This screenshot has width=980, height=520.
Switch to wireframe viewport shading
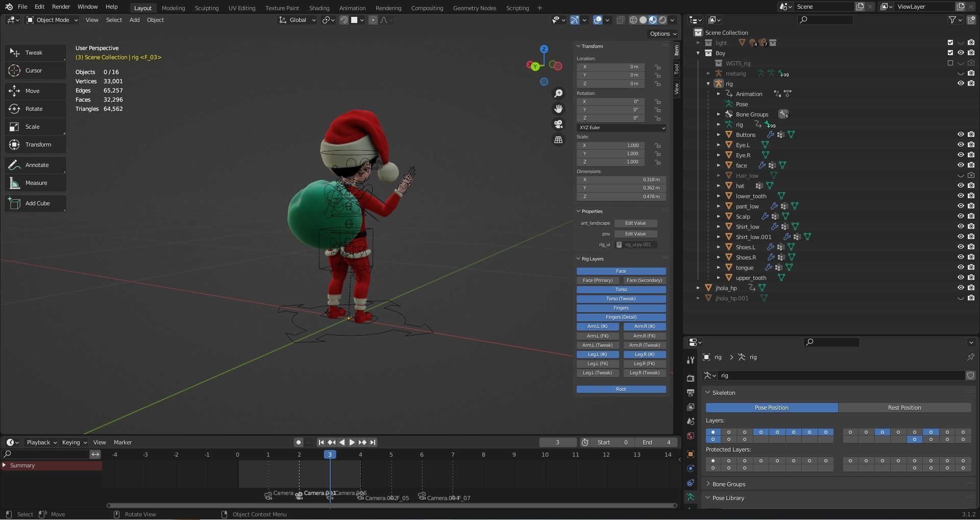[633, 20]
